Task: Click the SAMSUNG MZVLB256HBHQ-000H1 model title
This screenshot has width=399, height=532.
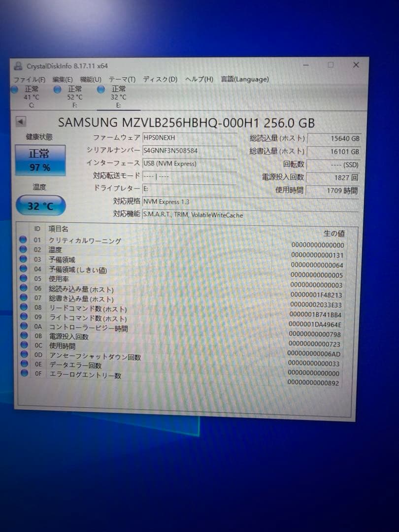Action: tap(186, 123)
